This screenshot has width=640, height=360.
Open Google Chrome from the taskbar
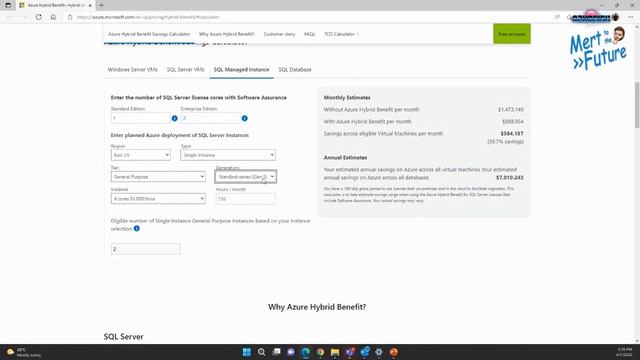pos(320,352)
